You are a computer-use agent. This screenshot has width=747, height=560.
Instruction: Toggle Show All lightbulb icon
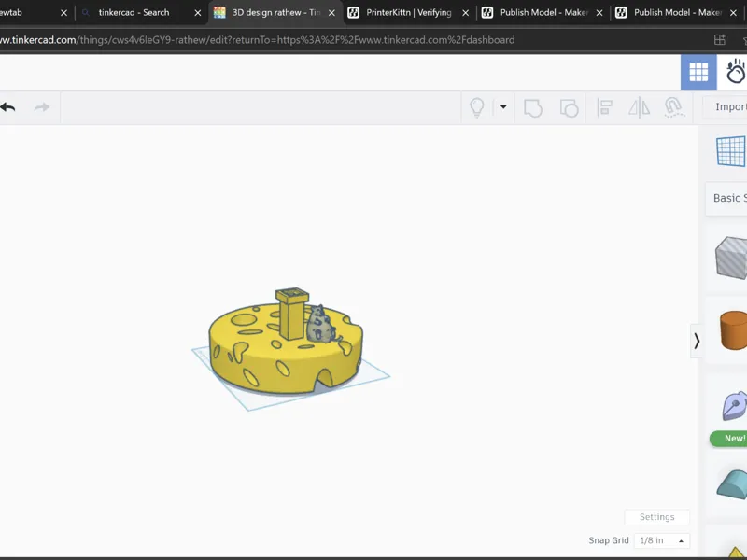[x=477, y=107]
